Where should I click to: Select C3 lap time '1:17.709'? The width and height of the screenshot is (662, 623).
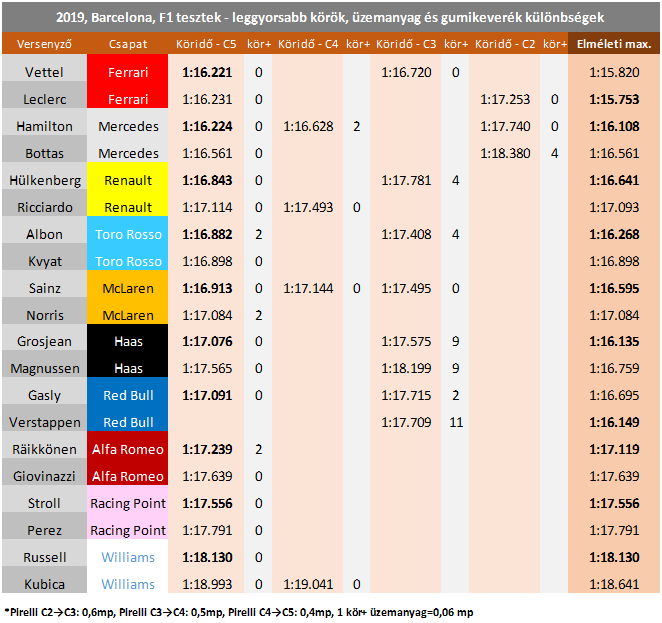click(x=406, y=422)
